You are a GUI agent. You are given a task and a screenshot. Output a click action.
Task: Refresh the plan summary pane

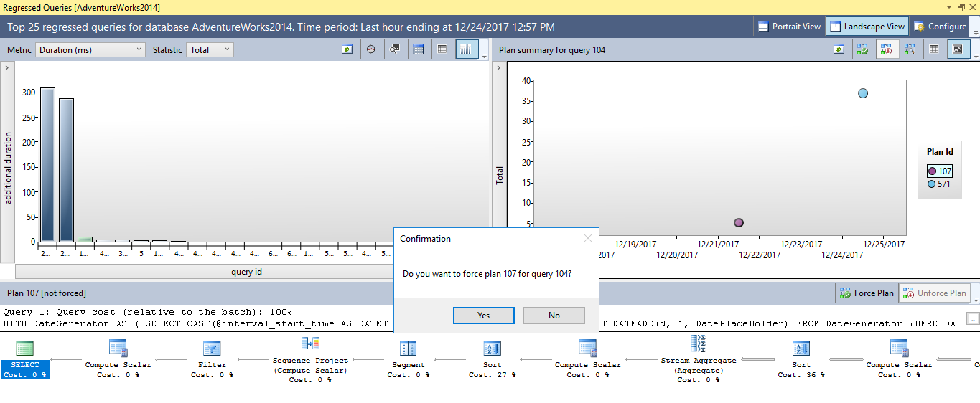(839, 49)
